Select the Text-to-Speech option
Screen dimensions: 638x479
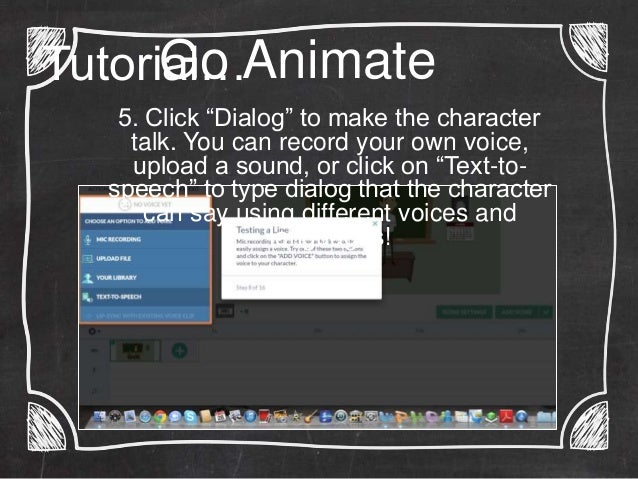click(x=145, y=297)
